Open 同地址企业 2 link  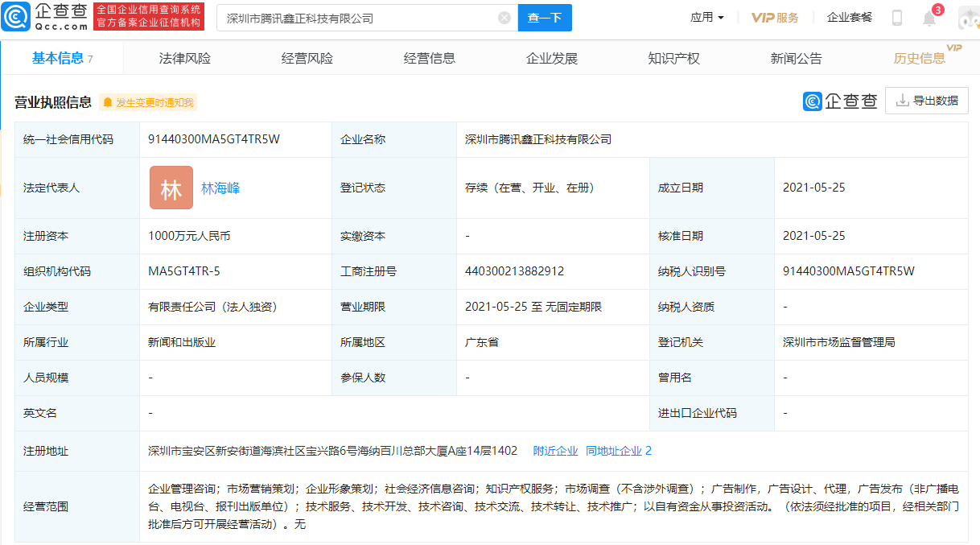619,451
